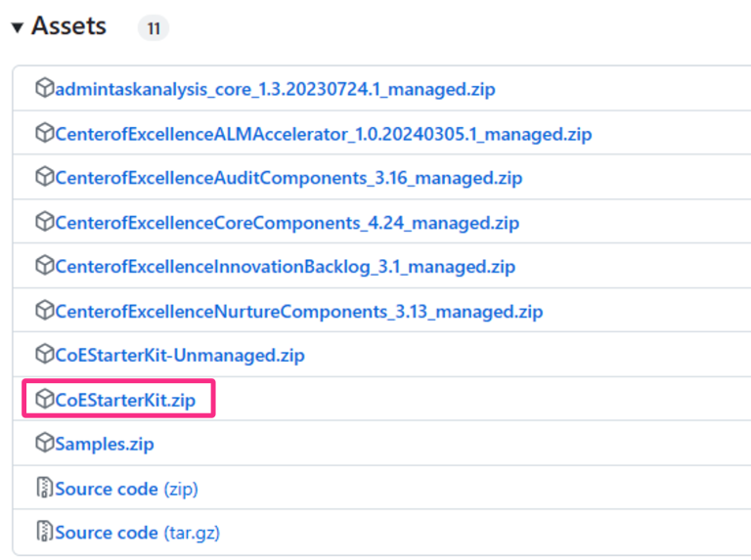
Task: Click package icon beside CenterofExcellenceInnovationBacklog zip
Action: point(44,267)
